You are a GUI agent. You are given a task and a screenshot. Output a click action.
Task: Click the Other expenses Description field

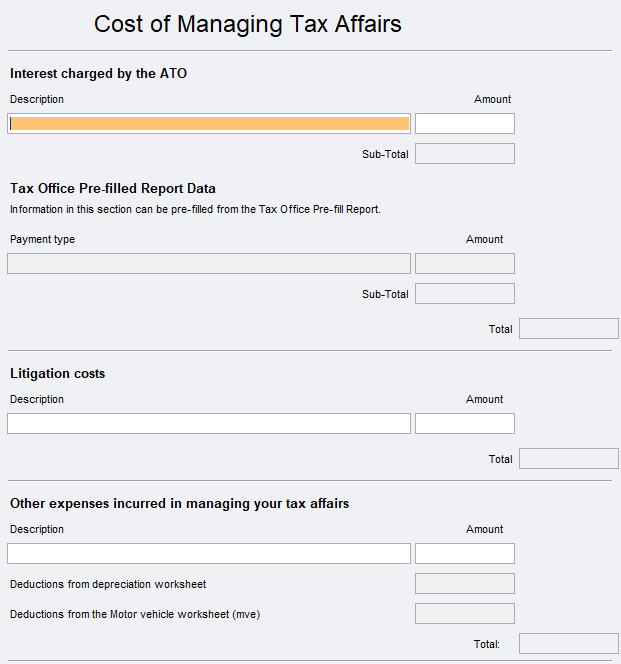209,554
